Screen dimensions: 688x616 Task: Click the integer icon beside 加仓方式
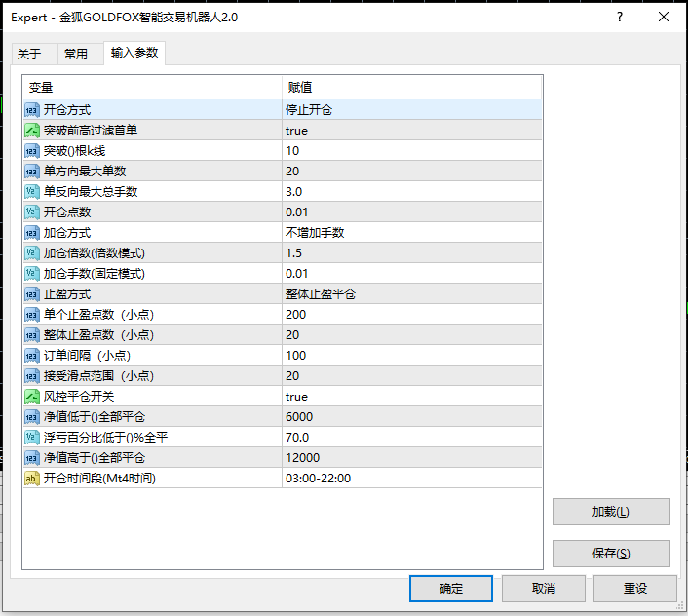pos(32,233)
